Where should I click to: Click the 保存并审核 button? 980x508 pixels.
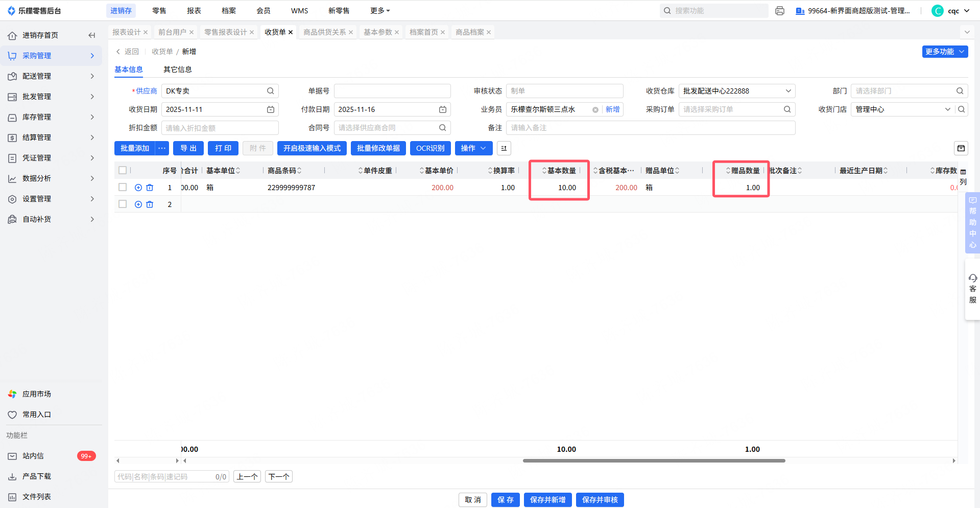click(x=600, y=500)
